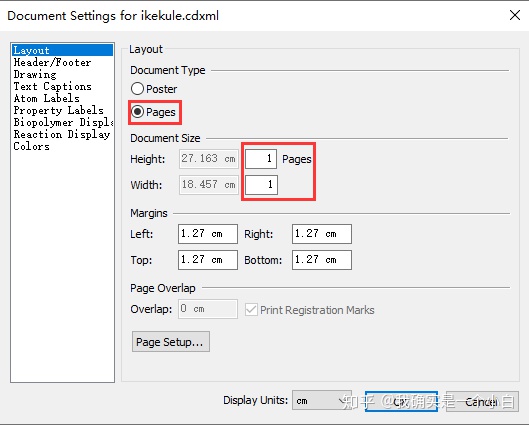Screen dimensions: 529x425
Task: Open the Page Setup dialog
Action: [x=171, y=342]
